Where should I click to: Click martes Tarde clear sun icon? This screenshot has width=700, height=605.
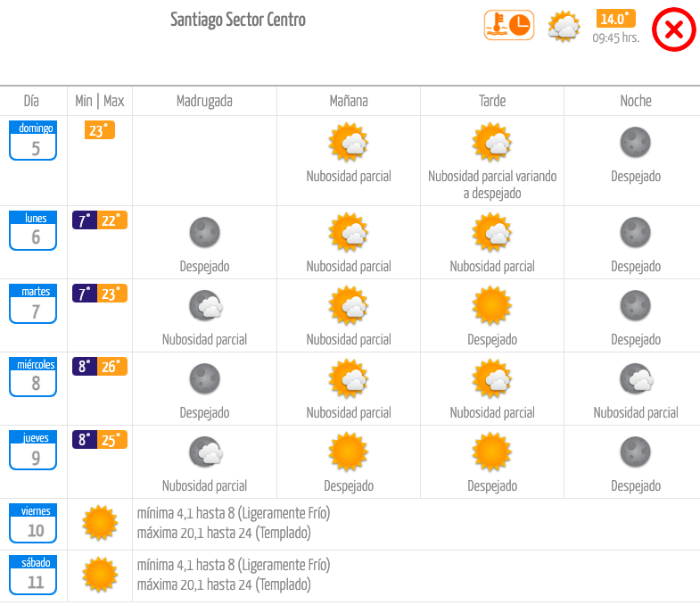pos(492,306)
